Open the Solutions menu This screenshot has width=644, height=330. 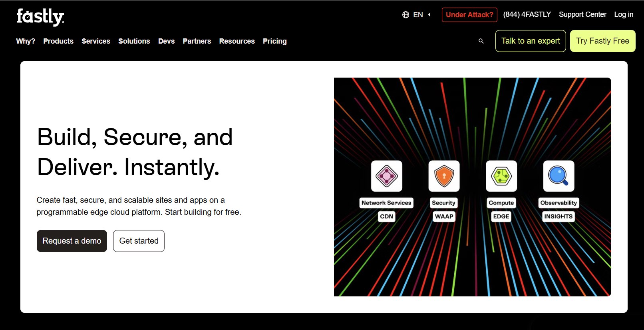134,41
